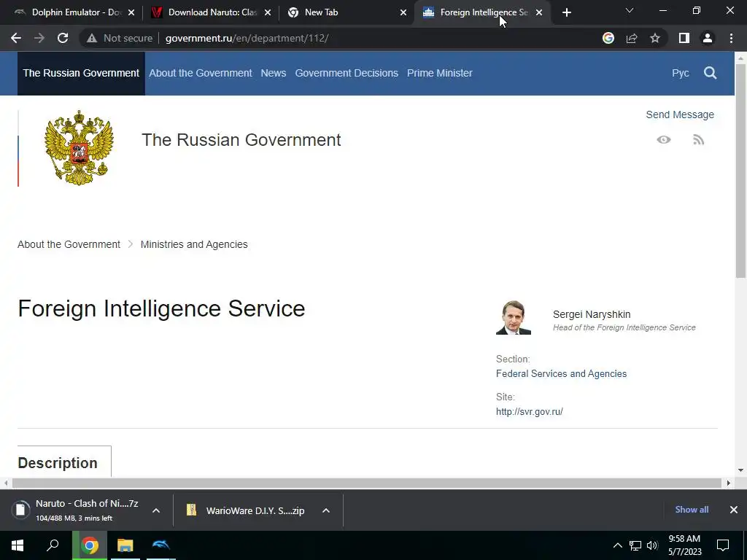Open Federal Services and Agencies link

click(561, 374)
